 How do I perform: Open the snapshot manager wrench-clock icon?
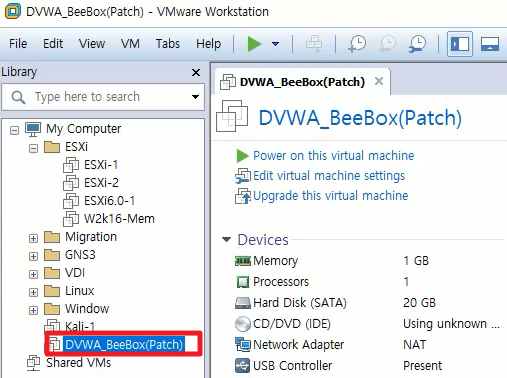click(x=417, y=44)
